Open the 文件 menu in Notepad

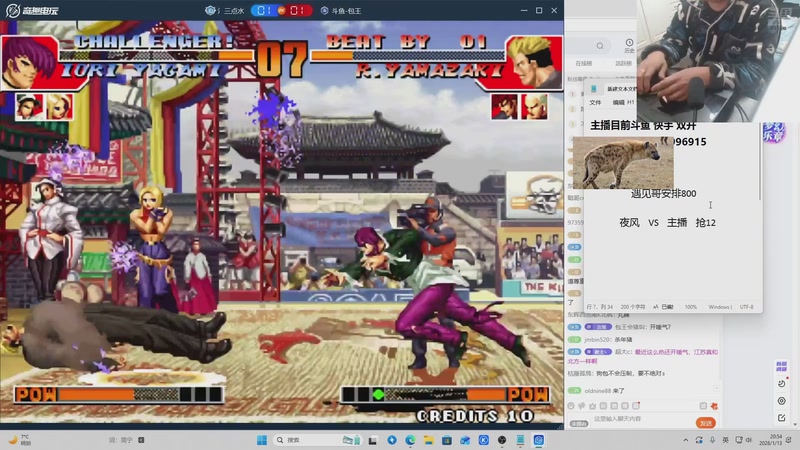point(595,102)
